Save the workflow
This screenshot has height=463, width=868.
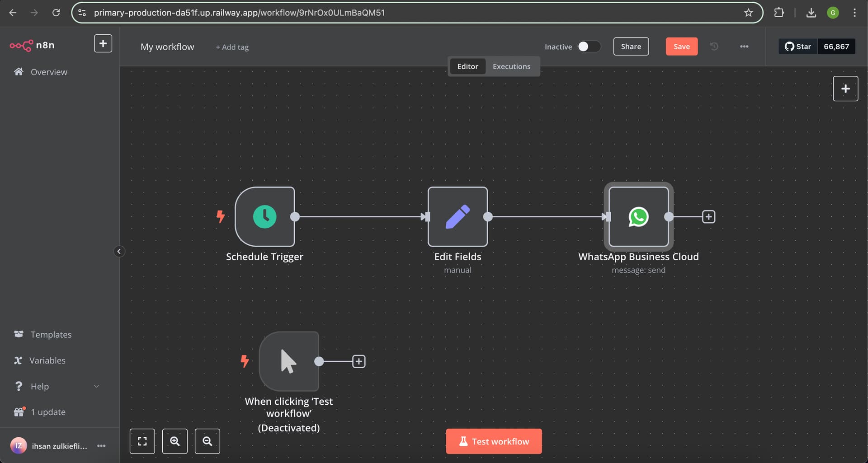pos(681,47)
